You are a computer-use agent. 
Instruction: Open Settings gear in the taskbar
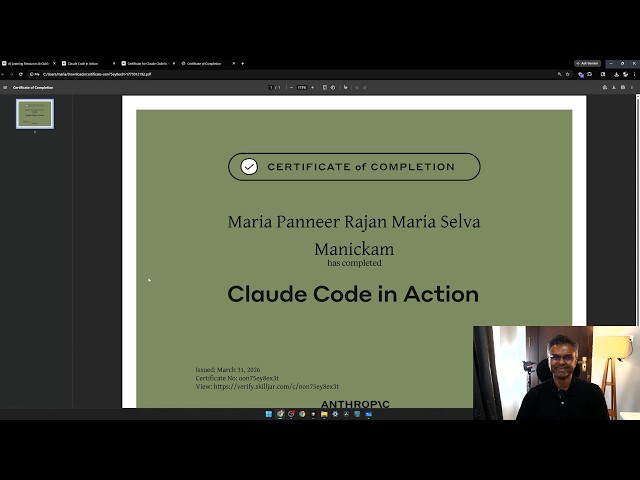(335, 414)
